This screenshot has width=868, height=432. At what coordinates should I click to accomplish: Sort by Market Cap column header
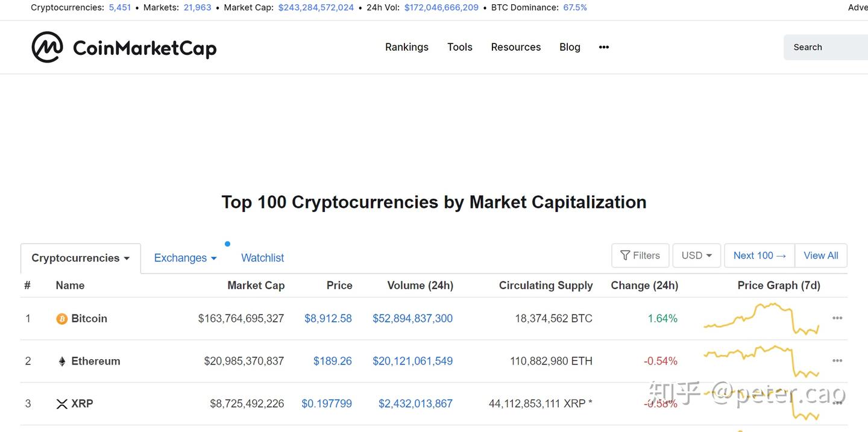(x=256, y=286)
